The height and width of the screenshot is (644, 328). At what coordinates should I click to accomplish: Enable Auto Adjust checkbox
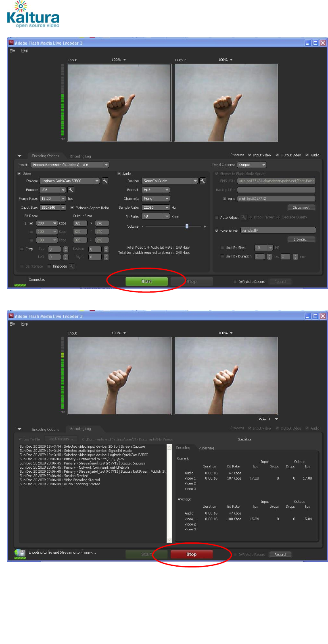click(217, 218)
